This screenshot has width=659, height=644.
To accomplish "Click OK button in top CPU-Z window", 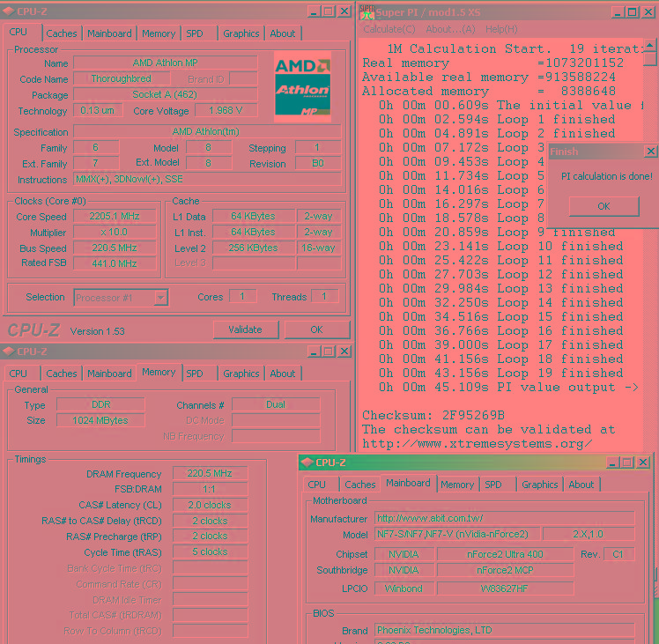I will (x=317, y=329).
